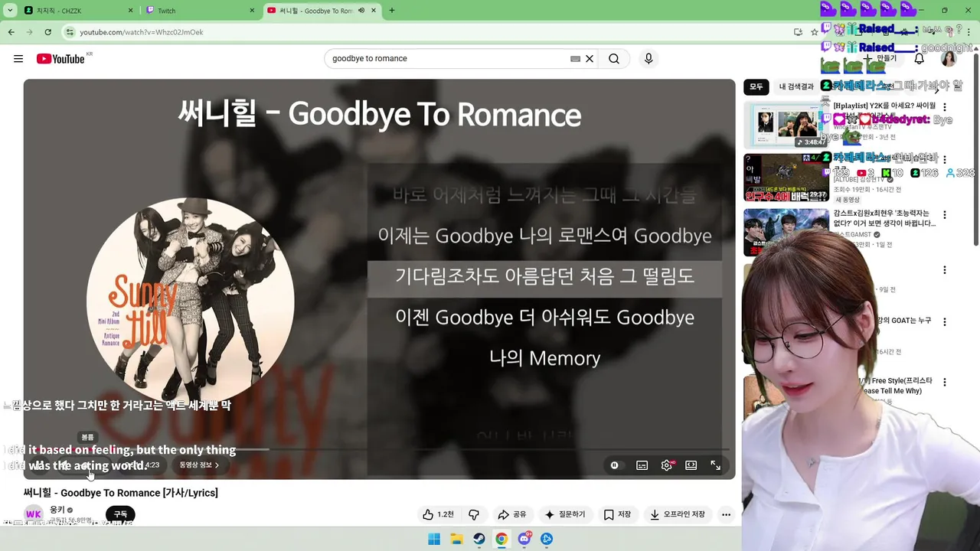The height and width of the screenshot is (551, 980).
Task: Download with 오프라인 저장 button
Action: (678, 514)
